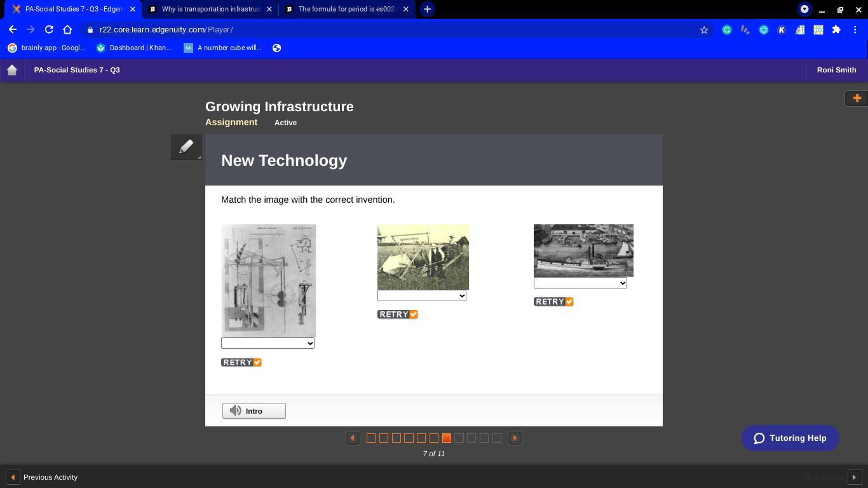Click the Next Activity arrow
Screen dimensions: 868x488
click(855, 477)
